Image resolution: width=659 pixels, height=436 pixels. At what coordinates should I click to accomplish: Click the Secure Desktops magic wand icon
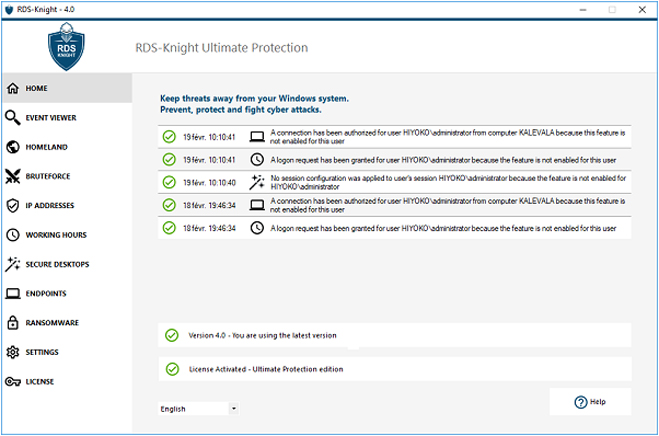coord(13,264)
